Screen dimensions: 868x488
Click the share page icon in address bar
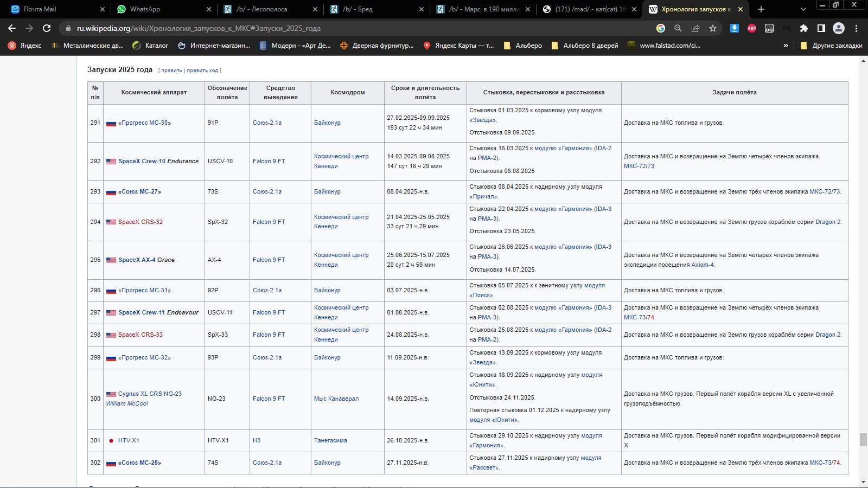point(695,28)
